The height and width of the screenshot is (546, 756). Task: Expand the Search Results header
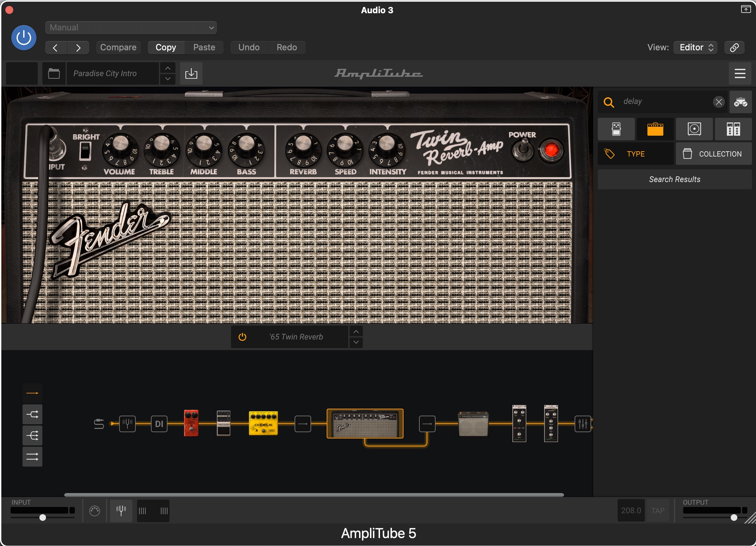[x=675, y=179]
